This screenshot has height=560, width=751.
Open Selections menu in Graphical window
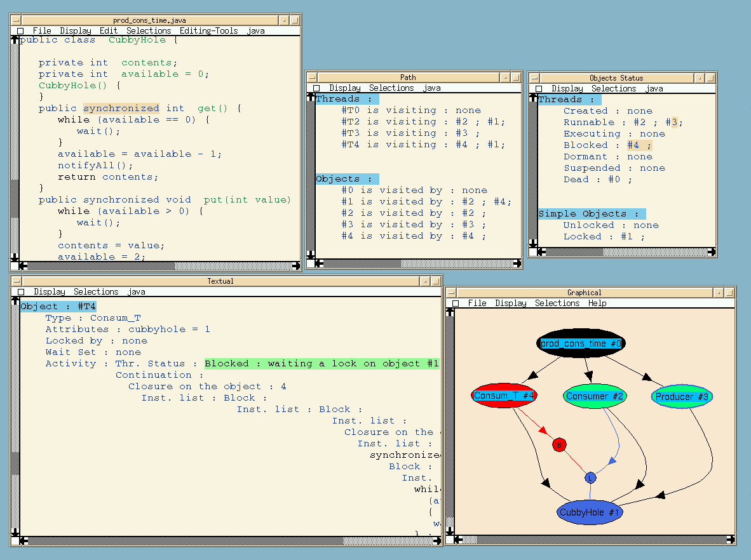(x=557, y=303)
